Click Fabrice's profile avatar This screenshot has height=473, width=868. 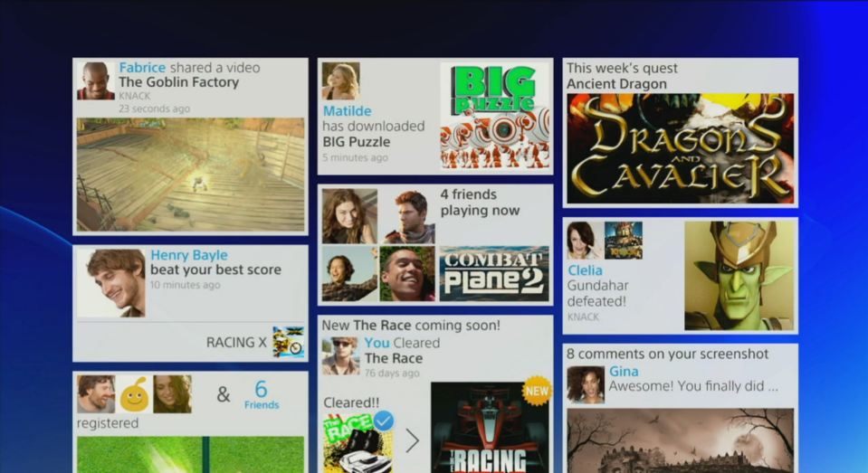96,80
